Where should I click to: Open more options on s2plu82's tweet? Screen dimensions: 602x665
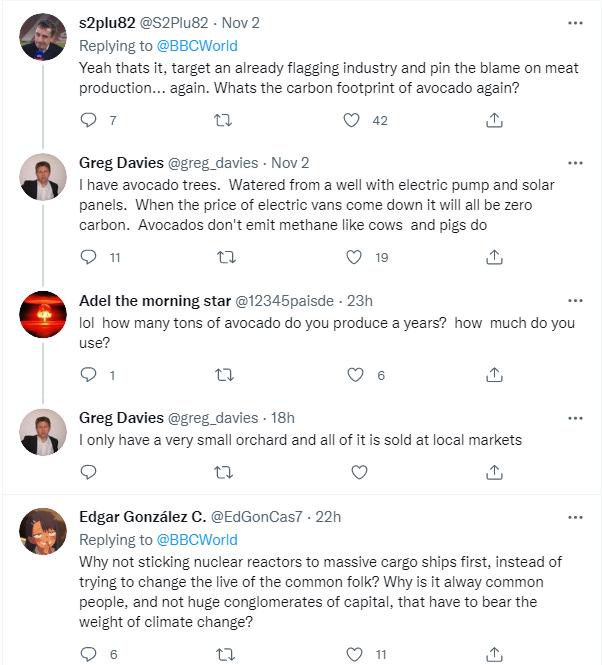[x=575, y=23]
